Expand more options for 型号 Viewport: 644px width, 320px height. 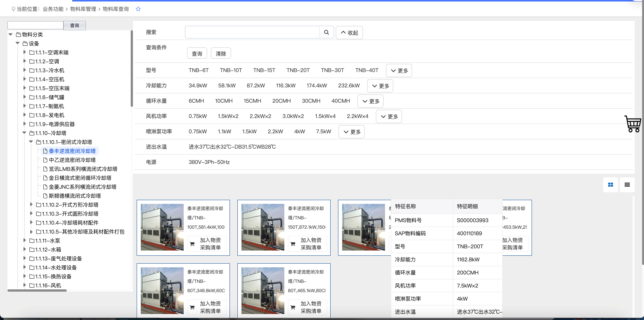coord(399,71)
